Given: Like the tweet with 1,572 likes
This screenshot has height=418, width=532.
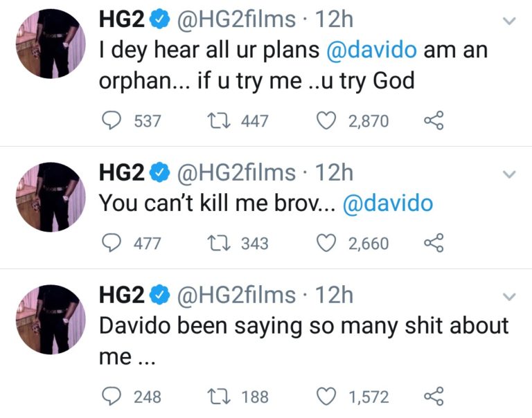Looking at the screenshot, I should point(326,397).
